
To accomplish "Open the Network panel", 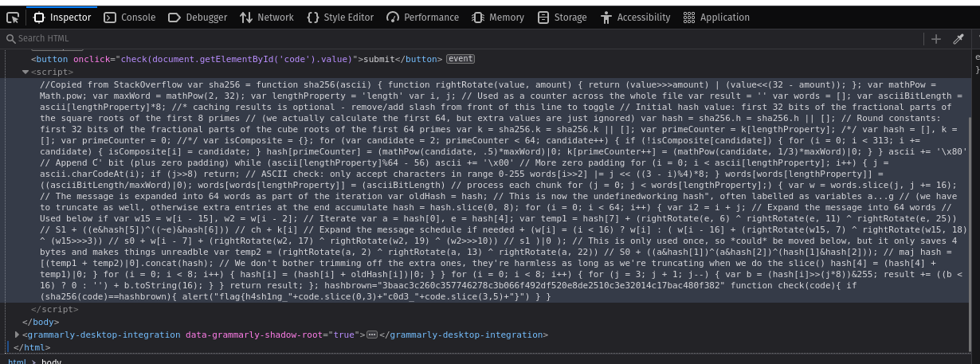I will [266, 17].
